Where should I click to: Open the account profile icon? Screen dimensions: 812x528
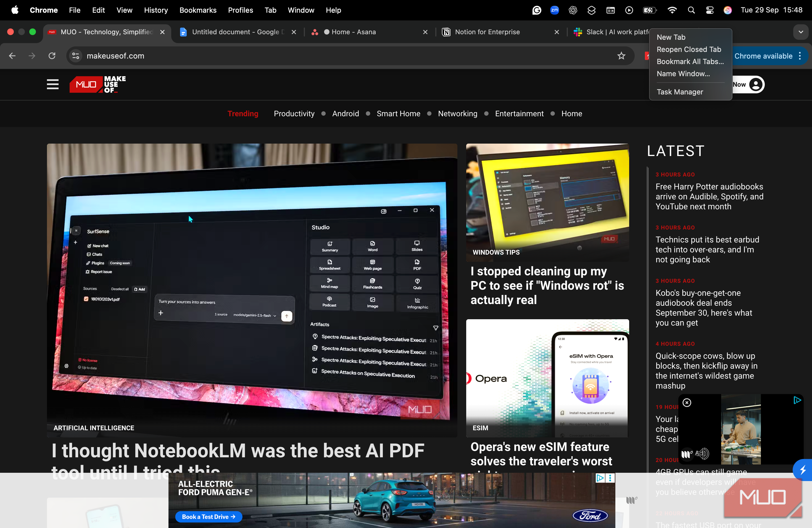pos(756,85)
